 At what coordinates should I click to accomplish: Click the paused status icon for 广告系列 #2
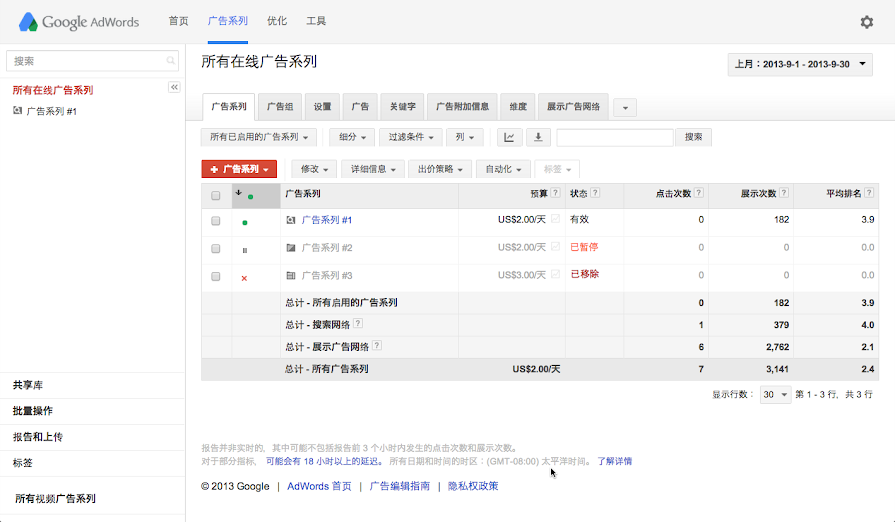tap(245, 250)
